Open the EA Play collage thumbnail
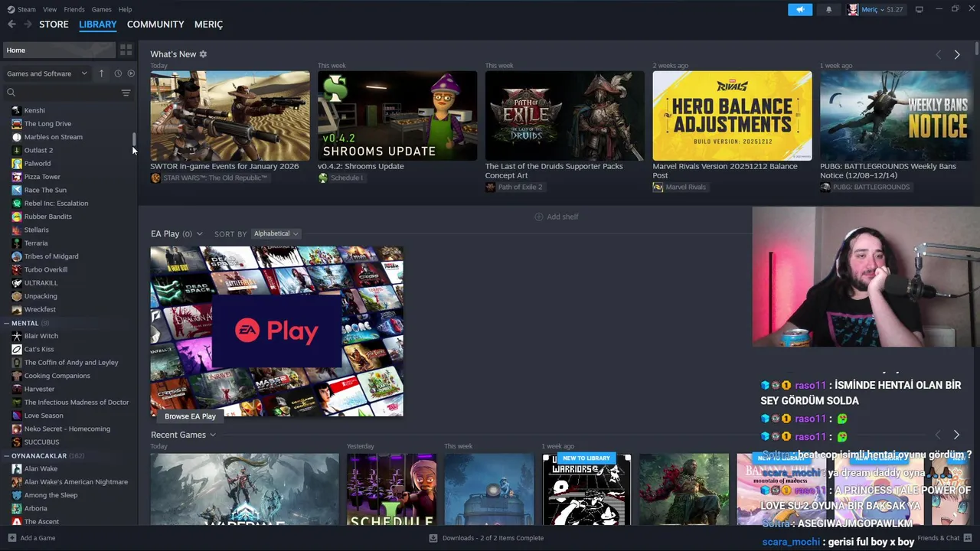980x551 pixels. click(x=276, y=331)
